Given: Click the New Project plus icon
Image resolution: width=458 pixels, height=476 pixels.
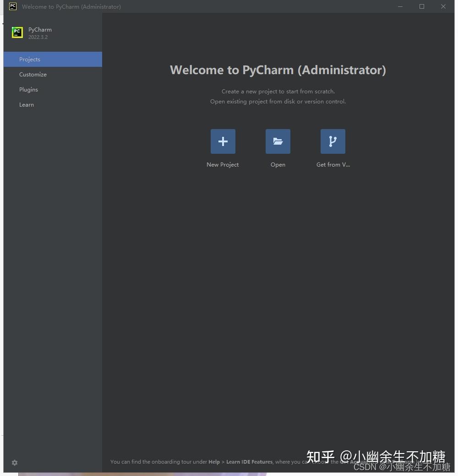Looking at the screenshot, I should click(x=223, y=141).
